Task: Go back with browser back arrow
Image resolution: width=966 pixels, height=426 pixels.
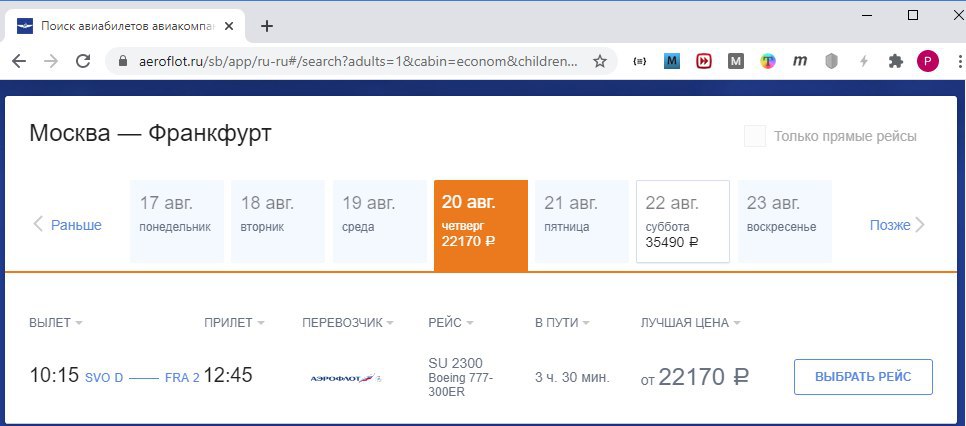Action: click(x=19, y=61)
